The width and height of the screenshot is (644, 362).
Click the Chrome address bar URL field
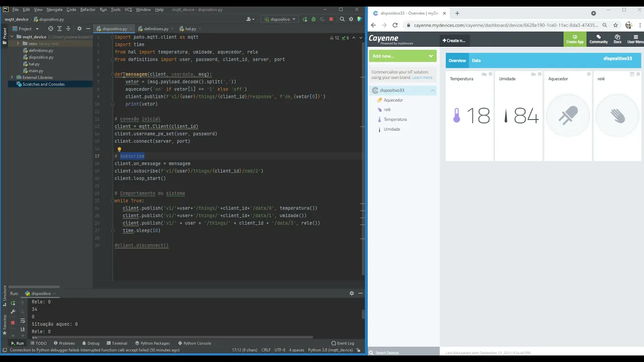(506, 25)
